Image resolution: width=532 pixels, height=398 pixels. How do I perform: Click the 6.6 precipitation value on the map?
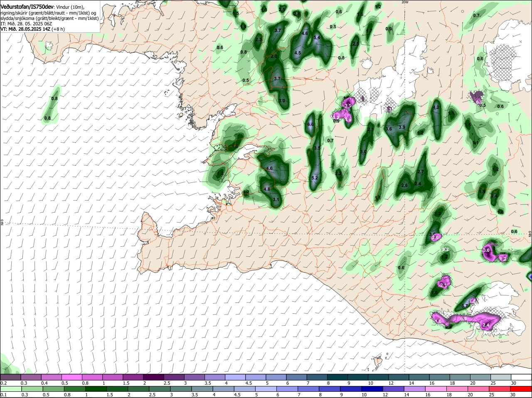[x=310, y=124]
